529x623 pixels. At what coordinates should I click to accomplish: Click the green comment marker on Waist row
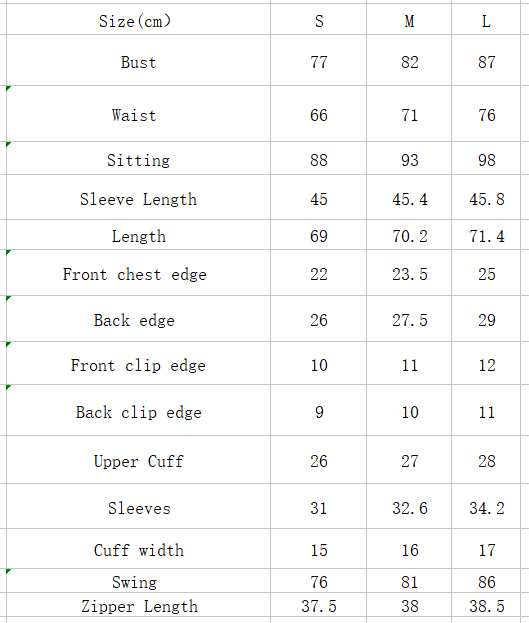pos(9,88)
